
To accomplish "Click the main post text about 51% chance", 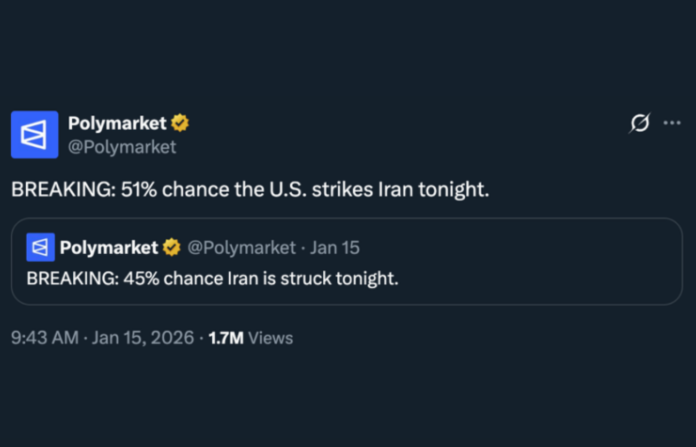I will point(250,190).
